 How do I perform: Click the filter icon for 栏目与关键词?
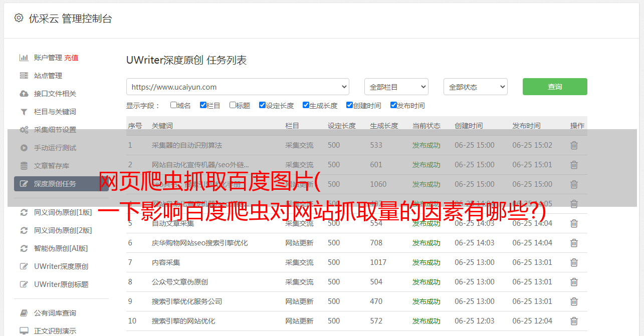pos(24,112)
